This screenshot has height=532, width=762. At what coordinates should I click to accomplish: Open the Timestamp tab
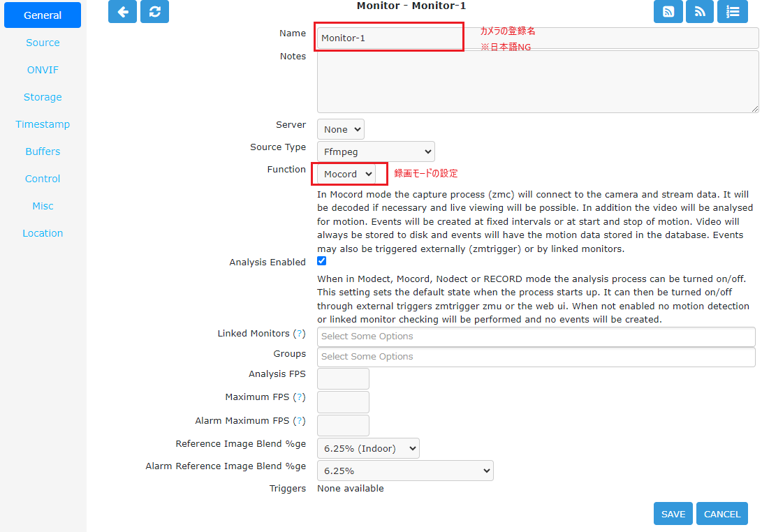43,124
